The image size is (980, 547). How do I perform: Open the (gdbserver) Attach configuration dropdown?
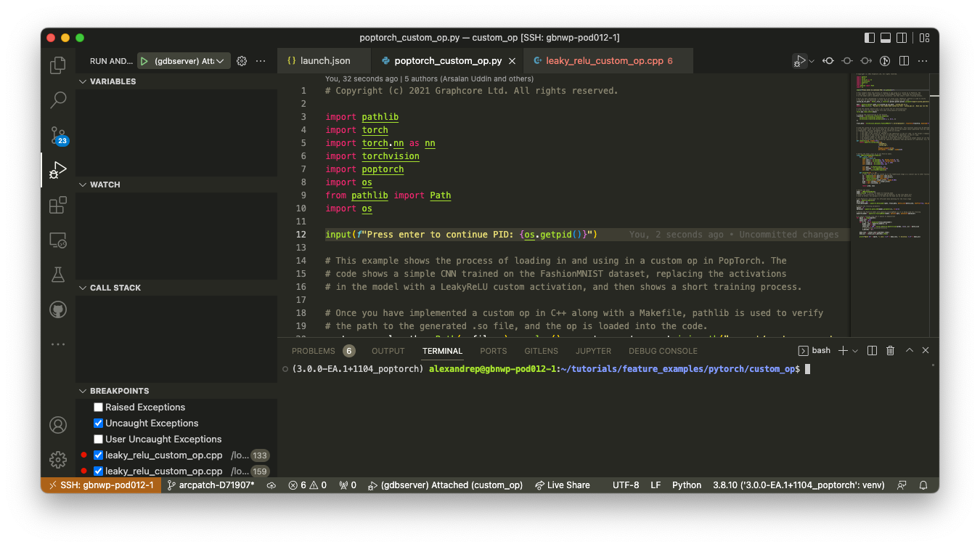click(x=221, y=61)
